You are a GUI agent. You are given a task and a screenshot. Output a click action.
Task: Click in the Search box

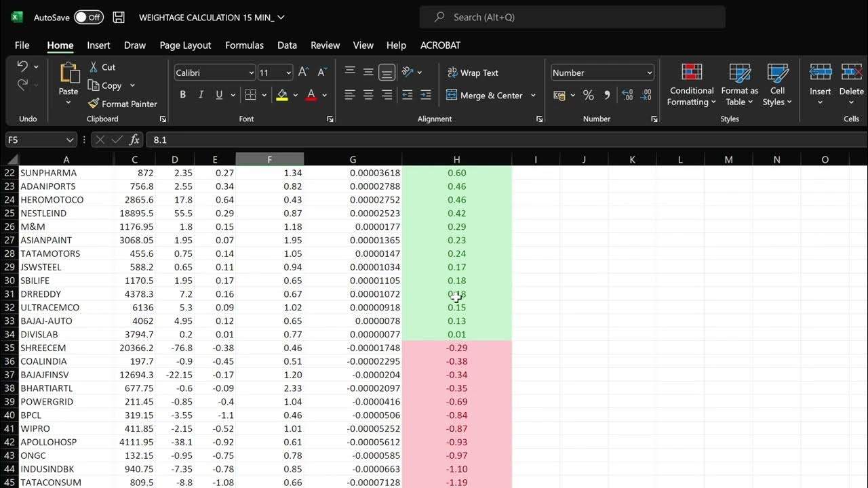(572, 17)
